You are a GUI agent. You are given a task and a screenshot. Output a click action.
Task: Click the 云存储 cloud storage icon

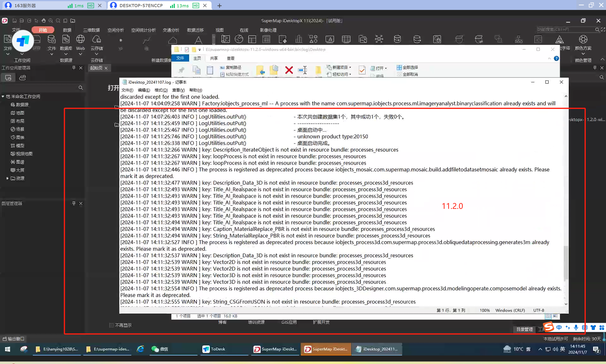[x=96, y=39]
